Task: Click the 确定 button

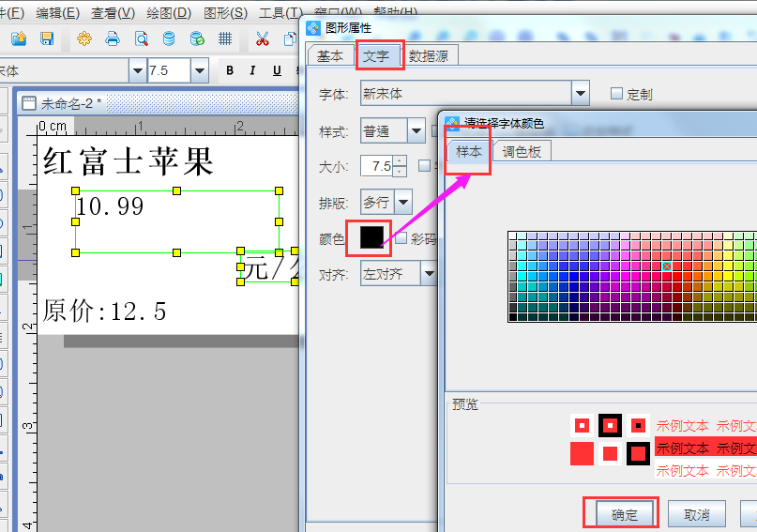Action: 624,514
